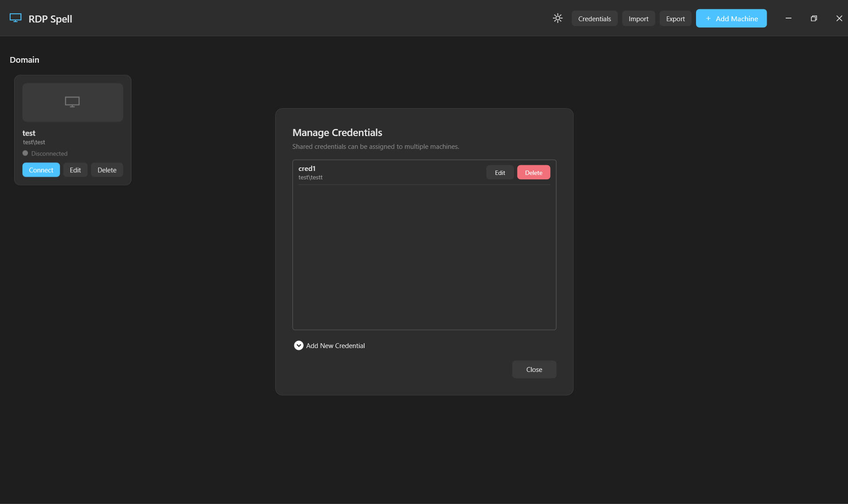Viewport: 848px width, 504px height.
Task: Click the plus icon on Add Machine button
Action: [x=708, y=19]
